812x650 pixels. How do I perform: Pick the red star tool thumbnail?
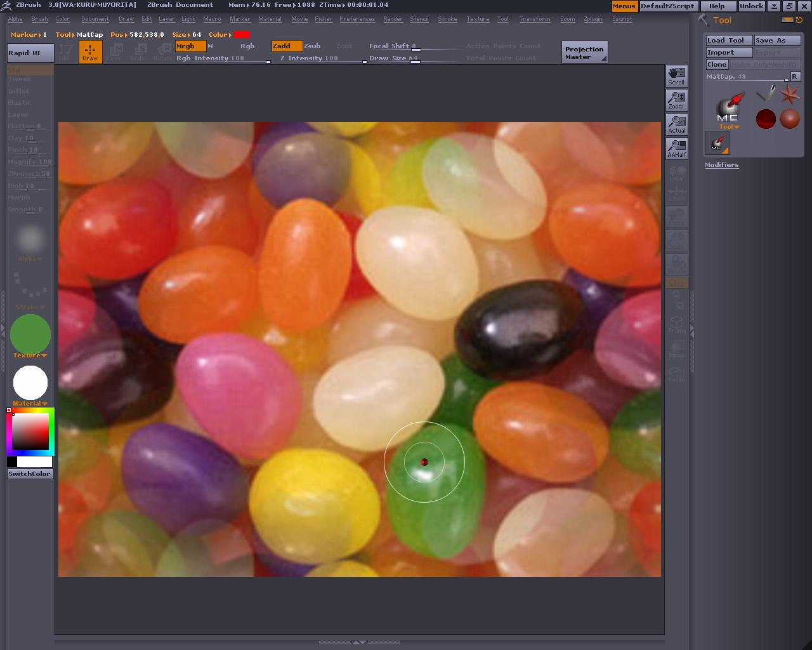point(790,95)
